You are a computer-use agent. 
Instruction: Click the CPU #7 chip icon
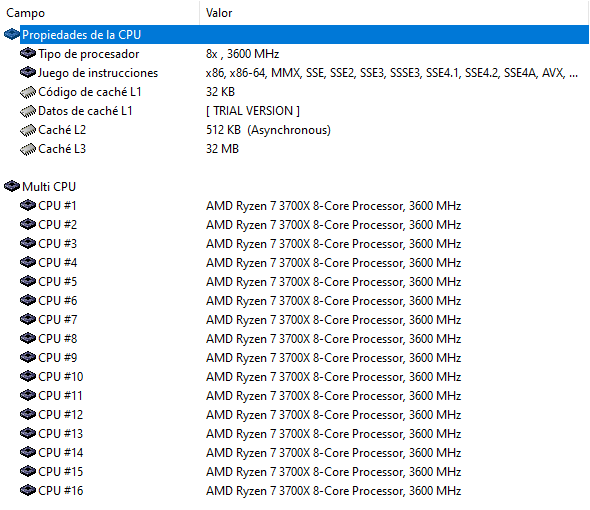(27, 319)
